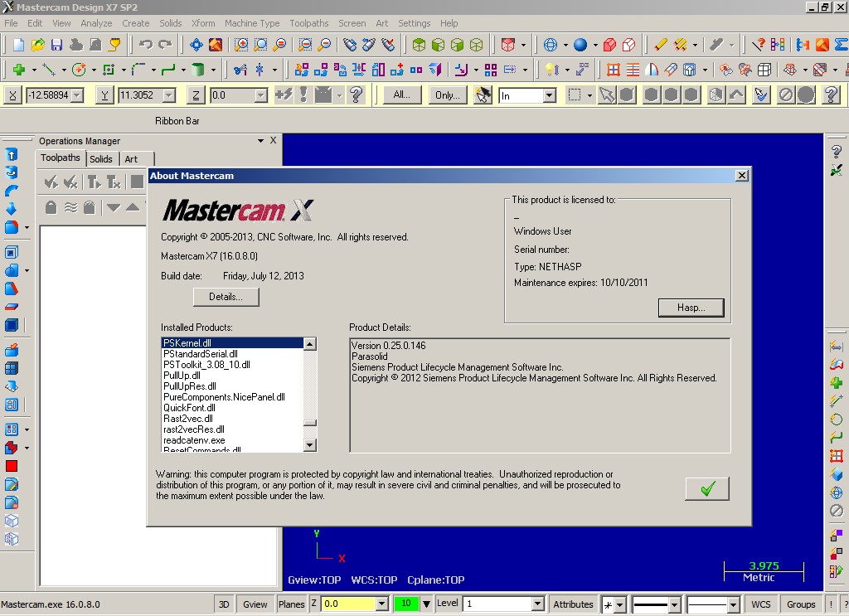The image size is (849, 616).
Task: Click the green system color swatch
Action: [406, 604]
